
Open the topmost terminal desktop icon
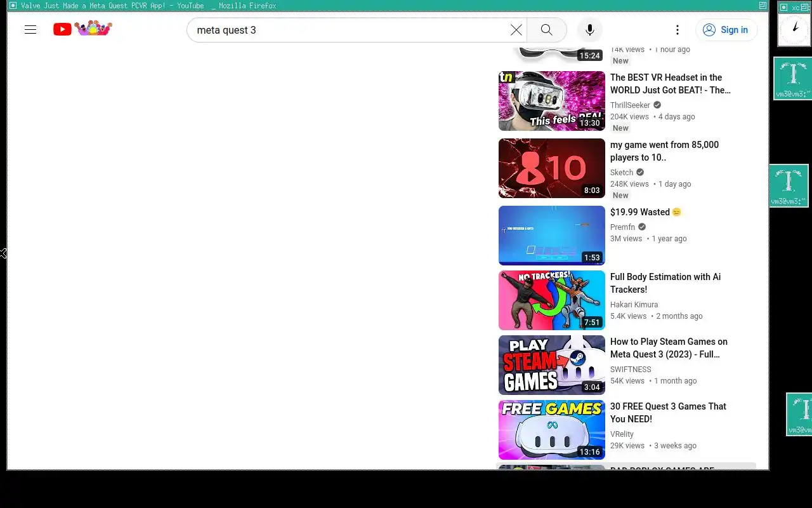[792, 78]
